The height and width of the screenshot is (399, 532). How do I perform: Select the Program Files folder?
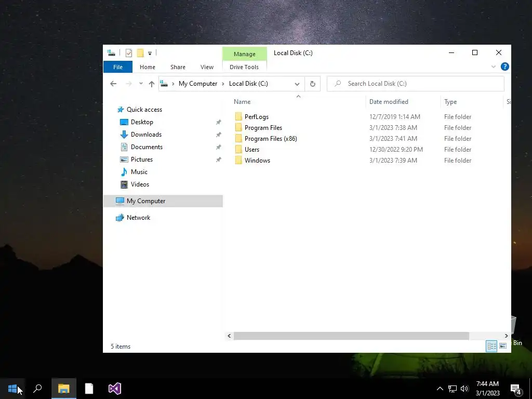pos(263,128)
